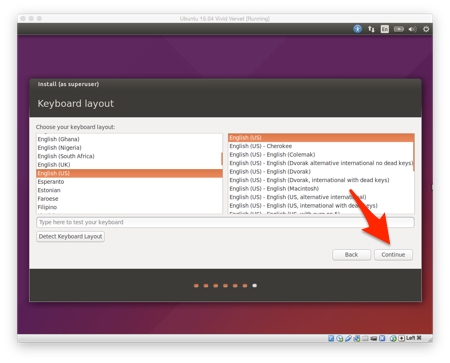Choose English (US) - English (Macintosh) variant

[x=321, y=189]
